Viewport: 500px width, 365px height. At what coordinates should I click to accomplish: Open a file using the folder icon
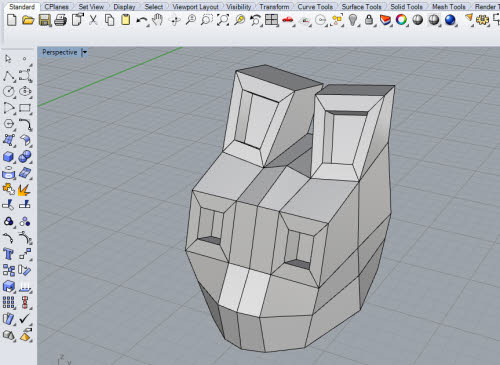point(28,20)
